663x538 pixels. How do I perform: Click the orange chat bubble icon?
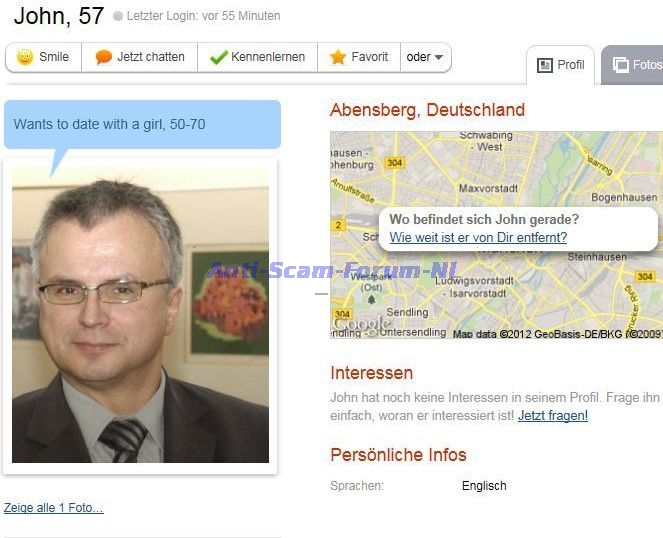pyautogui.click(x=104, y=57)
